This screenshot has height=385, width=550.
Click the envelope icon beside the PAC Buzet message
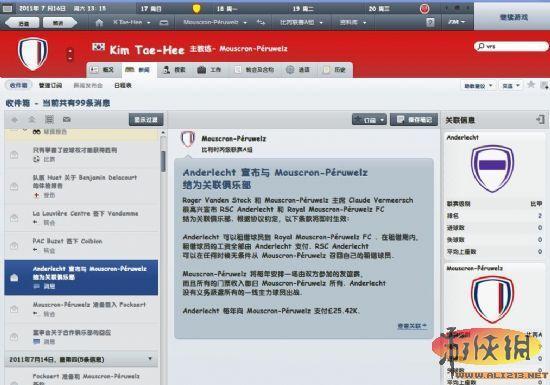14,246
